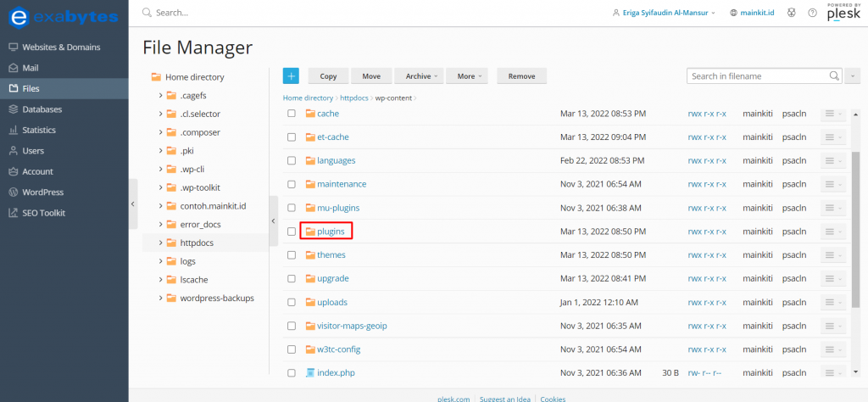Click folder icon of et-cache row
868x402 pixels.
click(x=310, y=137)
